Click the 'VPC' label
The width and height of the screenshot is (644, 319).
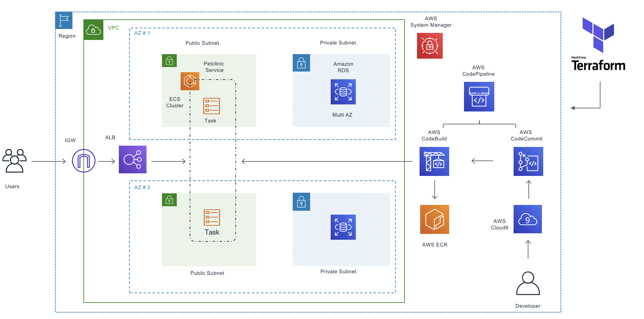(113, 28)
